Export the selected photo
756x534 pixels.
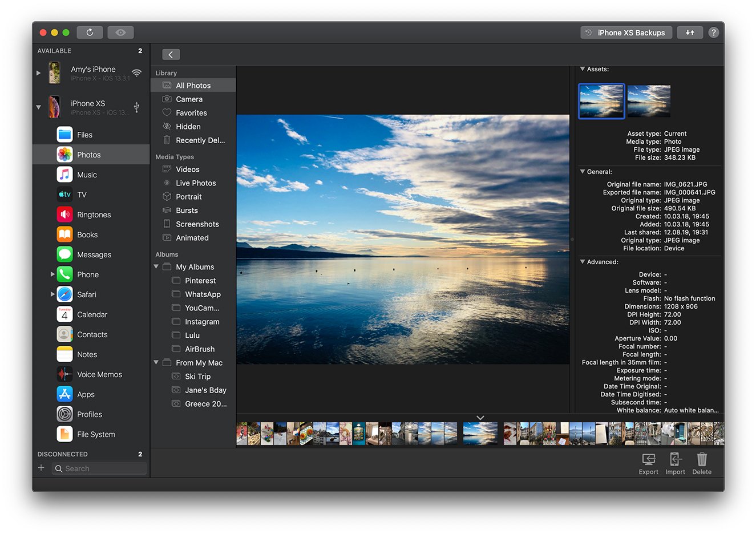click(x=648, y=463)
